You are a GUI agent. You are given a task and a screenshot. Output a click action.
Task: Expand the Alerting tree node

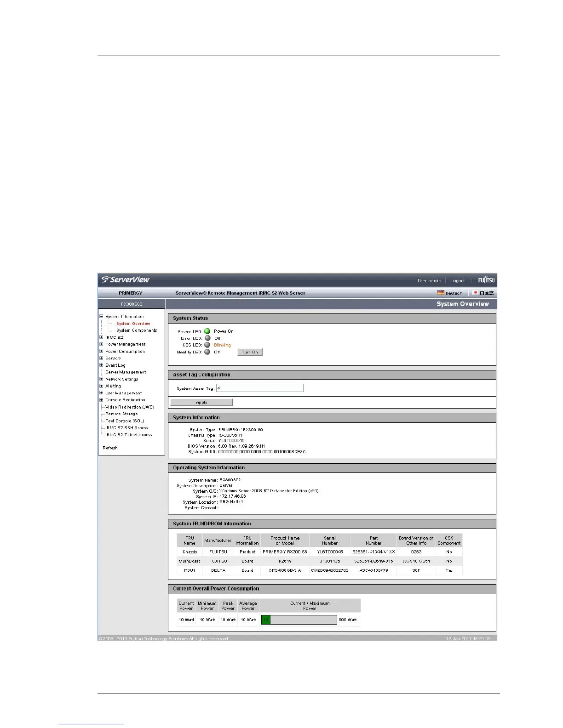pos(102,386)
